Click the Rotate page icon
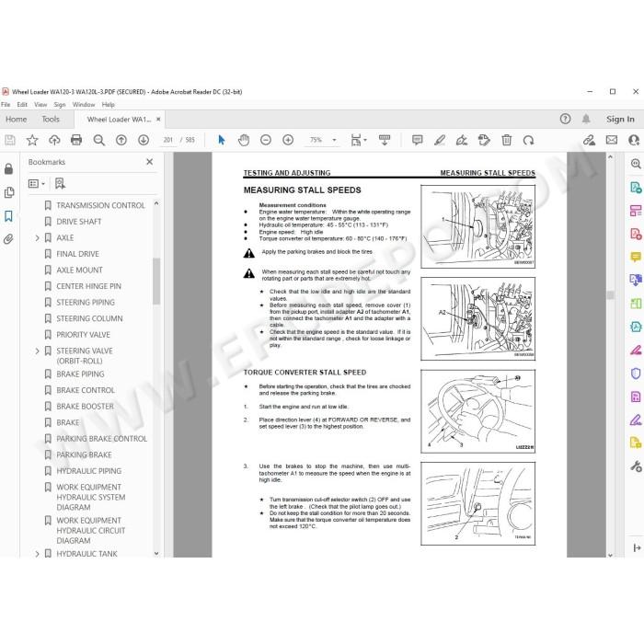This screenshot has width=644, height=644. pyautogui.click(x=529, y=141)
